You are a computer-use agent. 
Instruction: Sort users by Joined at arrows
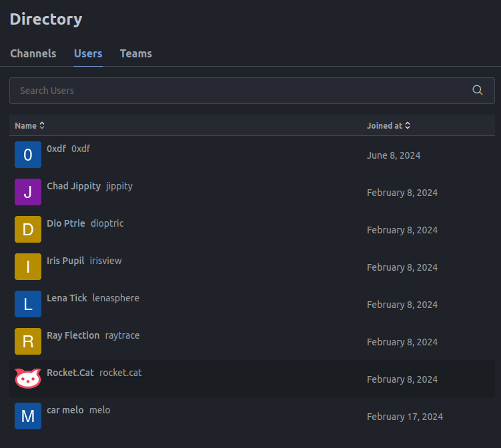408,125
